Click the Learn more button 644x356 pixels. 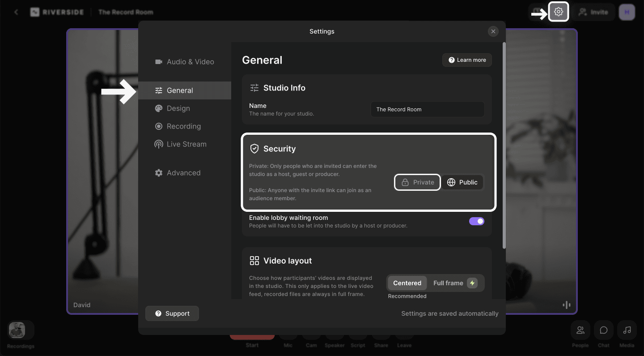467,60
